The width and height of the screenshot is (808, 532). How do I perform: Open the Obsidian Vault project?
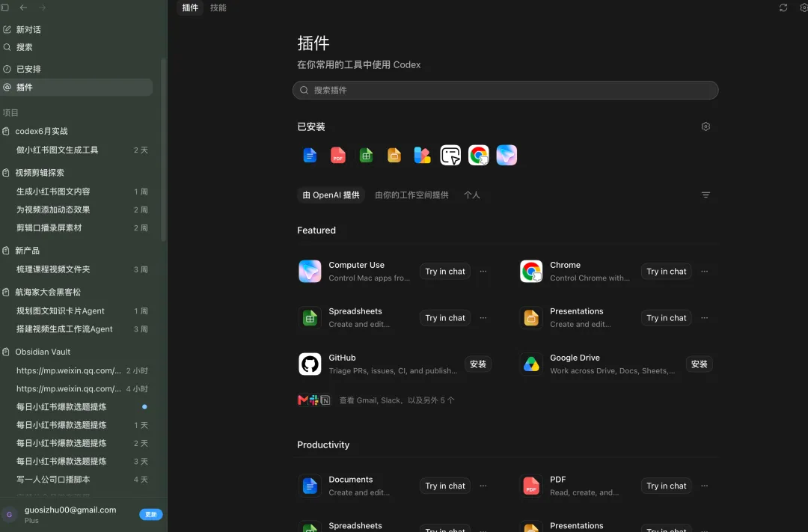coord(76,352)
